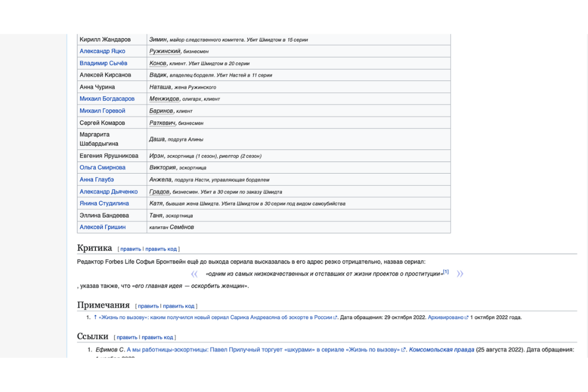This screenshot has width=588, height=392.
Task: Click the role text 'Таня, эскортница'
Action: click(171, 215)
